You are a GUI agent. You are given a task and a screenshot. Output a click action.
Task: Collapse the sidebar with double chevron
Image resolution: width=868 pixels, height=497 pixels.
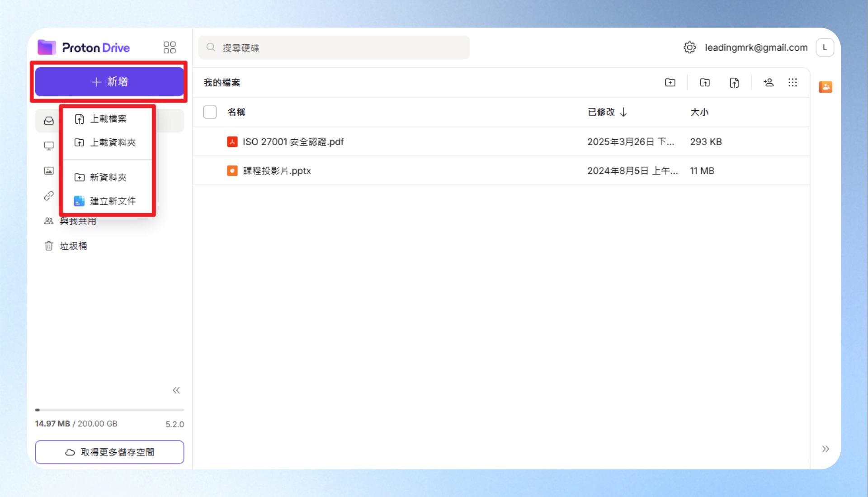(x=176, y=390)
